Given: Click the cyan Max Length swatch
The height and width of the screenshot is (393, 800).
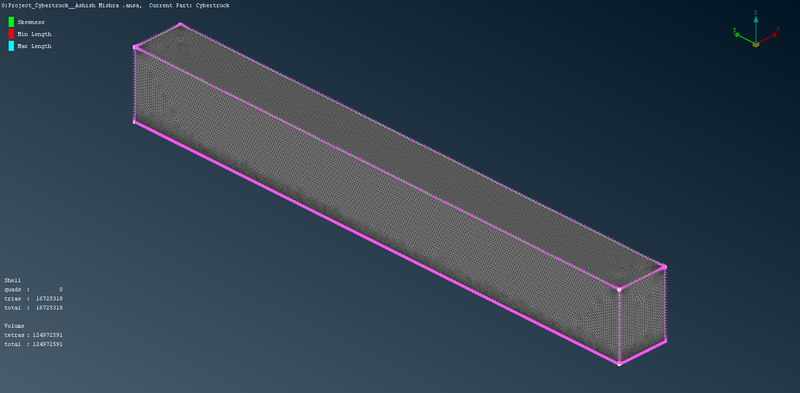Looking at the screenshot, I should pos(11,46).
